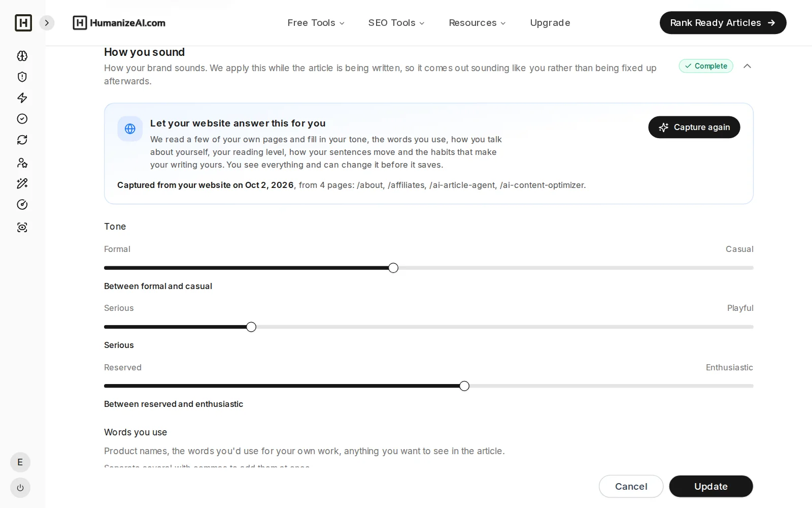Click the 'Words you use' heading
The width and height of the screenshot is (812, 508).
(x=136, y=432)
